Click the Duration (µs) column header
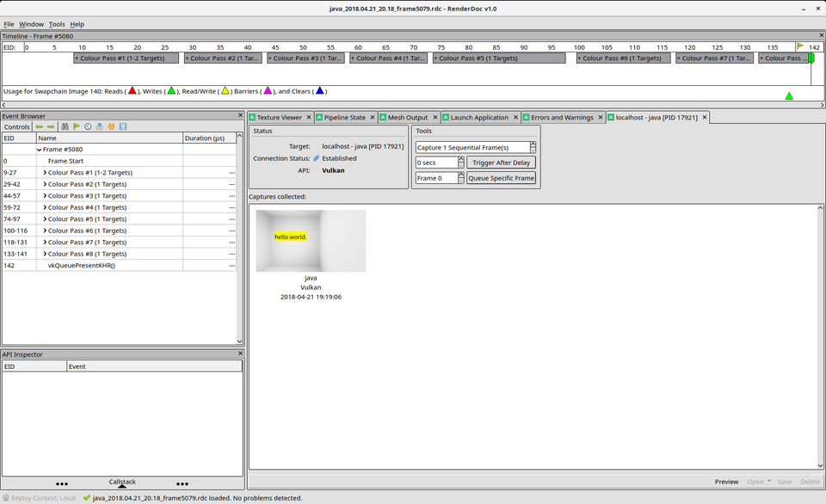The image size is (826, 504). (x=210, y=138)
